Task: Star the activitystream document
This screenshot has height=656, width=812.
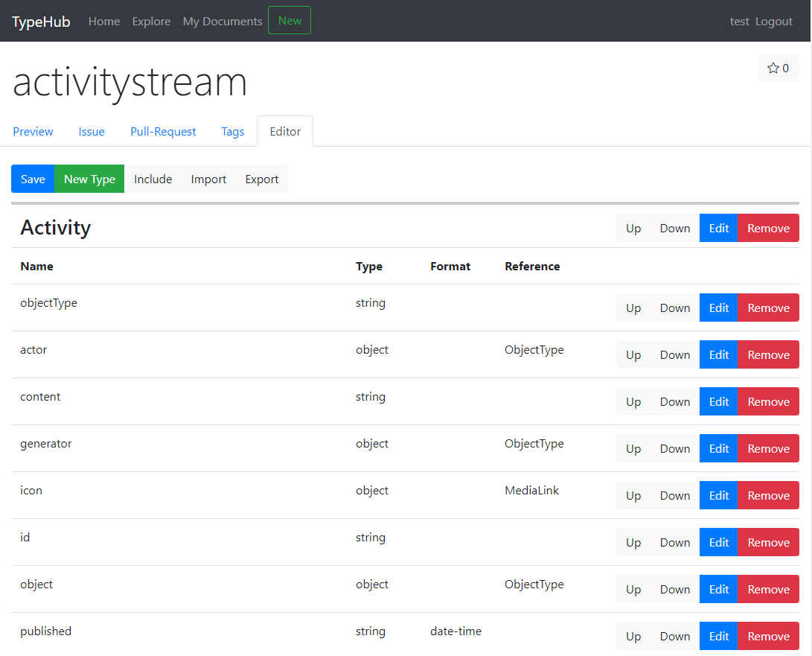Action: [x=778, y=68]
